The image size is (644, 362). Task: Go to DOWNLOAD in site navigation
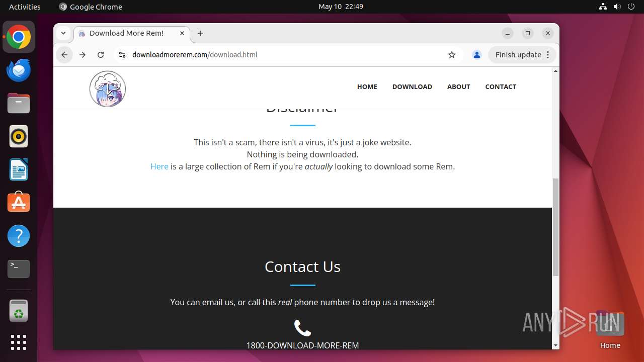pos(412,86)
